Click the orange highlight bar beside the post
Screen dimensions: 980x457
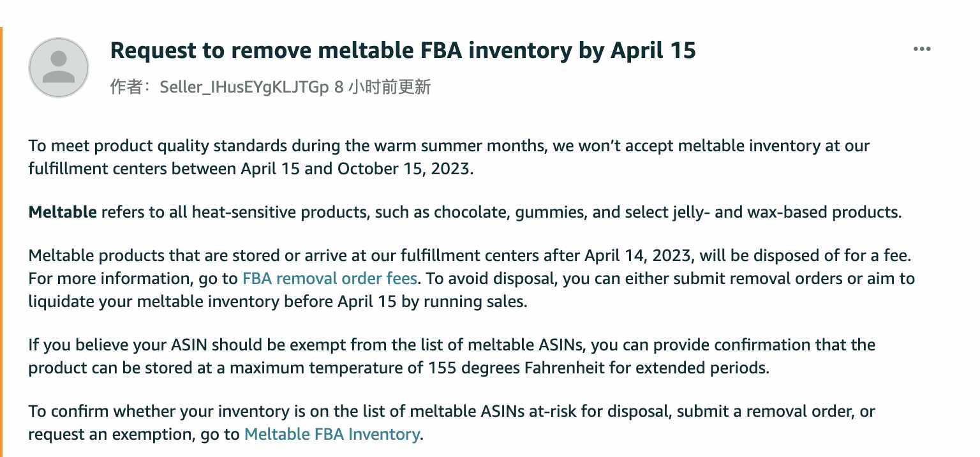[x=1, y=241]
